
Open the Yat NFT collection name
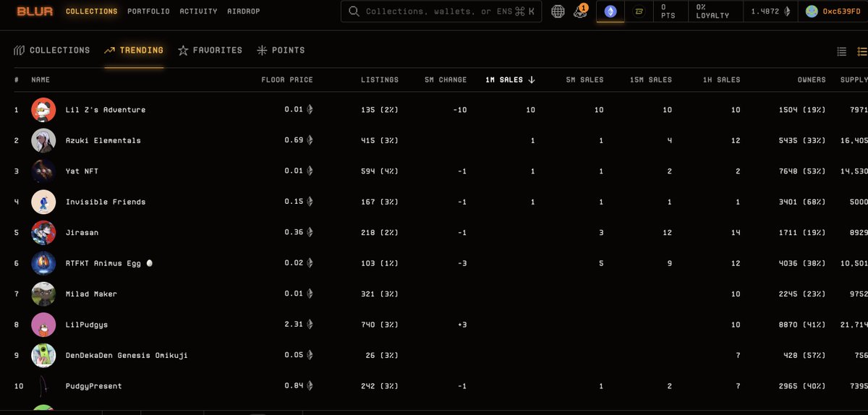pos(83,171)
